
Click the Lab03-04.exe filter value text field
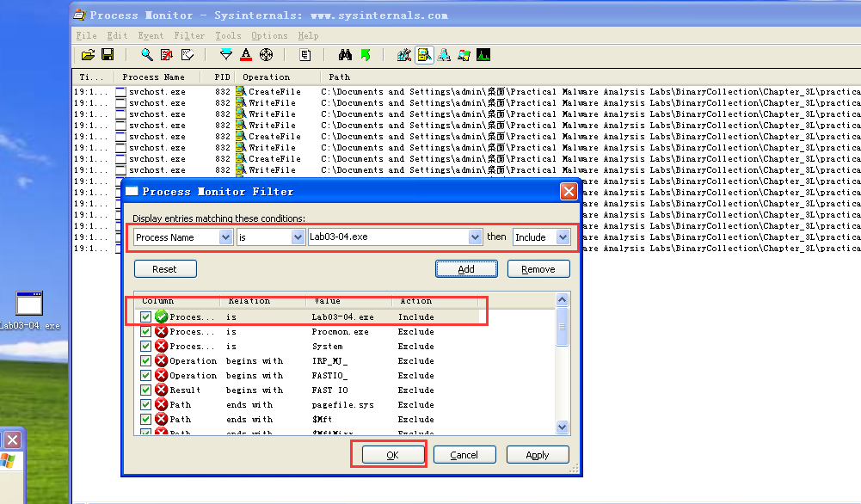pyautogui.click(x=389, y=237)
